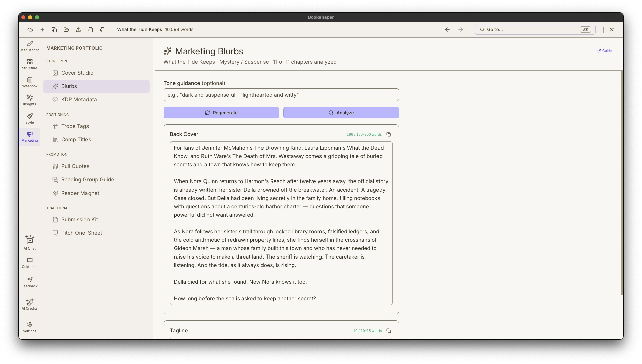The image size is (642, 364).
Task: Open KDP Metadata
Action: pos(96,100)
